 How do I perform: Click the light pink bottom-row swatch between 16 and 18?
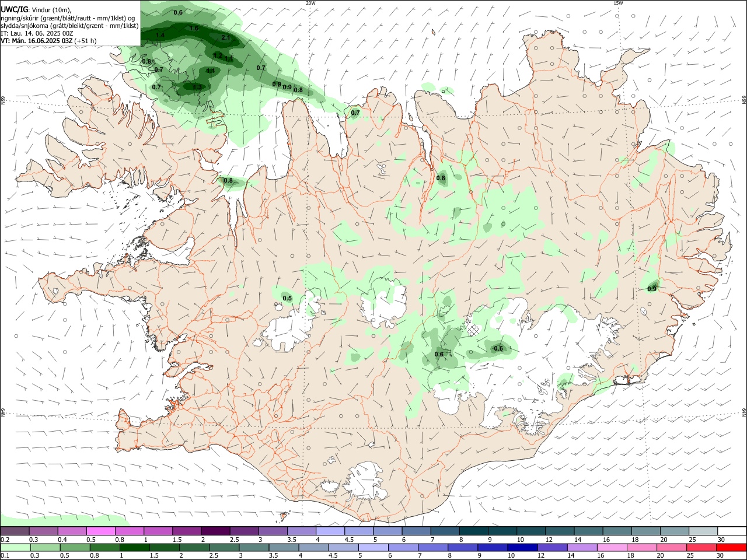point(613,547)
